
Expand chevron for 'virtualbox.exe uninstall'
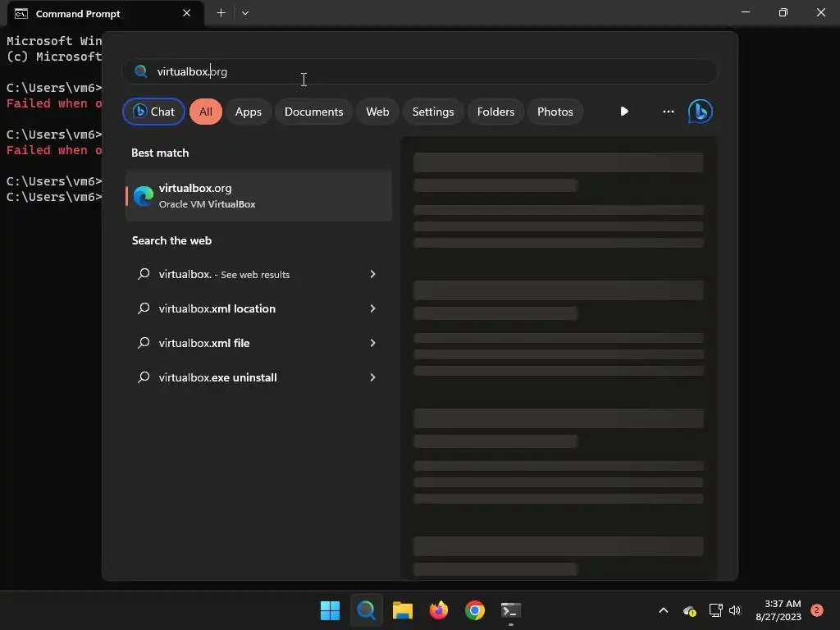coord(373,377)
